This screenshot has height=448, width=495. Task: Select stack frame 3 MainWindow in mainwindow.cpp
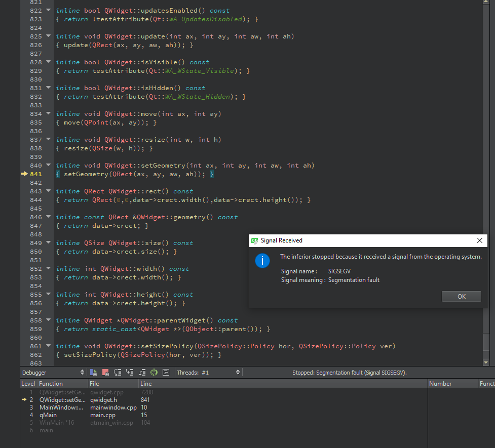coord(223,408)
